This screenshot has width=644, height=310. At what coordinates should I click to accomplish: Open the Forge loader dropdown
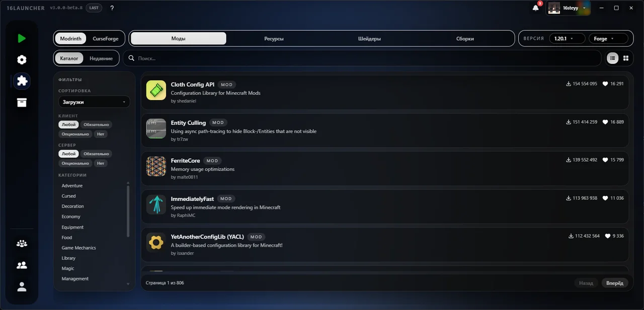(x=608, y=39)
